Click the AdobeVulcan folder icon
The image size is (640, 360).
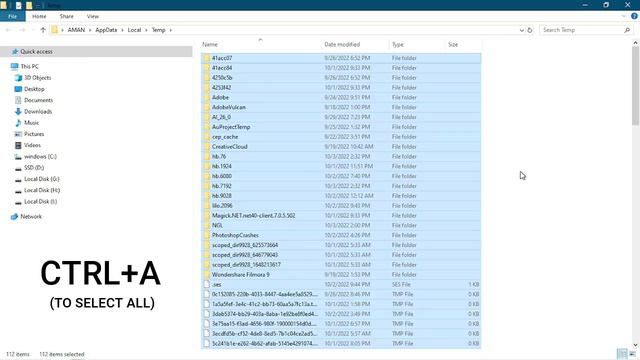tap(207, 107)
